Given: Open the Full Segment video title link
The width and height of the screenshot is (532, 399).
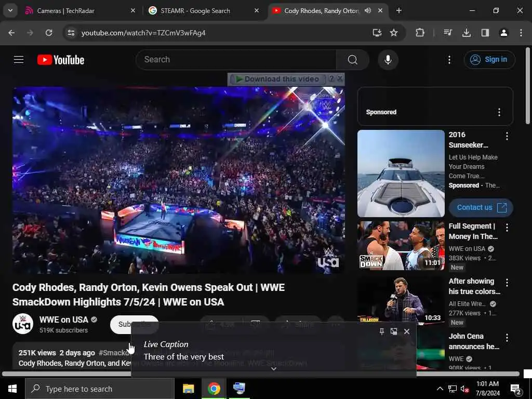Looking at the screenshot, I should (x=473, y=231).
